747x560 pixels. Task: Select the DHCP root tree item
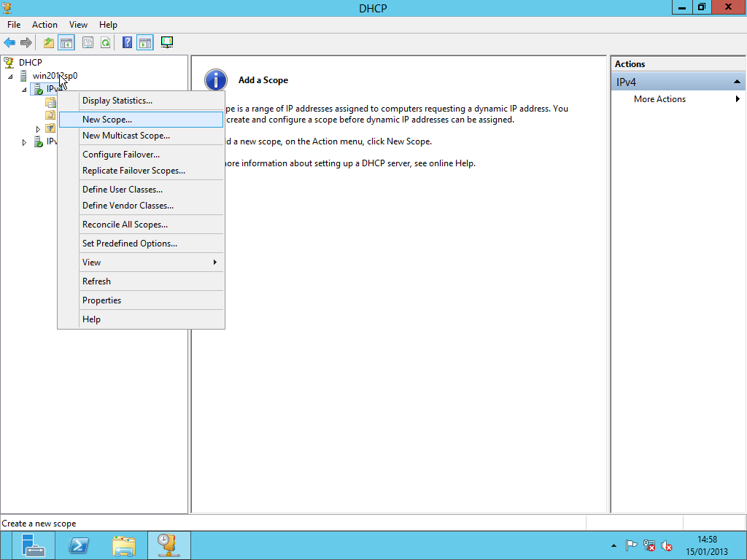coord(31,63)
